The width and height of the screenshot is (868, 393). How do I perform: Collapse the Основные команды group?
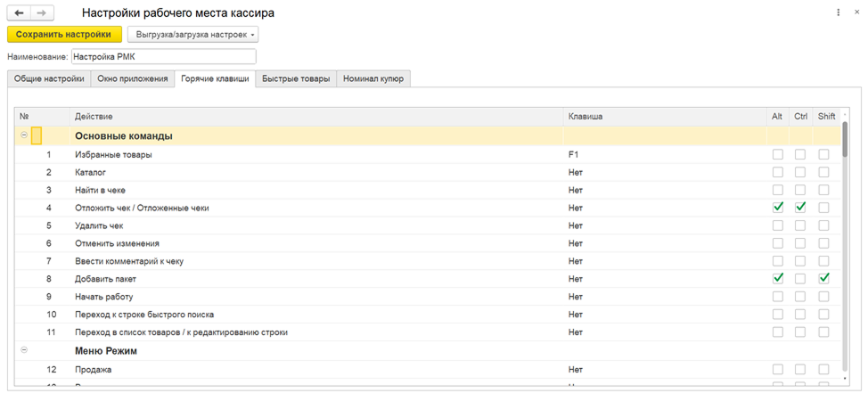(x=24, y=135)
